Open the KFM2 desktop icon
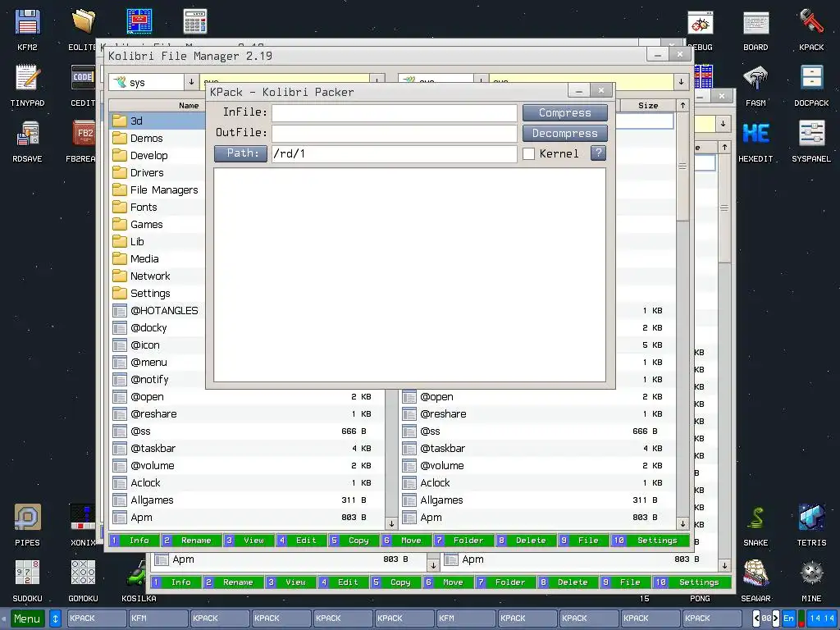840x630 pixels. pyautogui.click(x=27, y=30)
